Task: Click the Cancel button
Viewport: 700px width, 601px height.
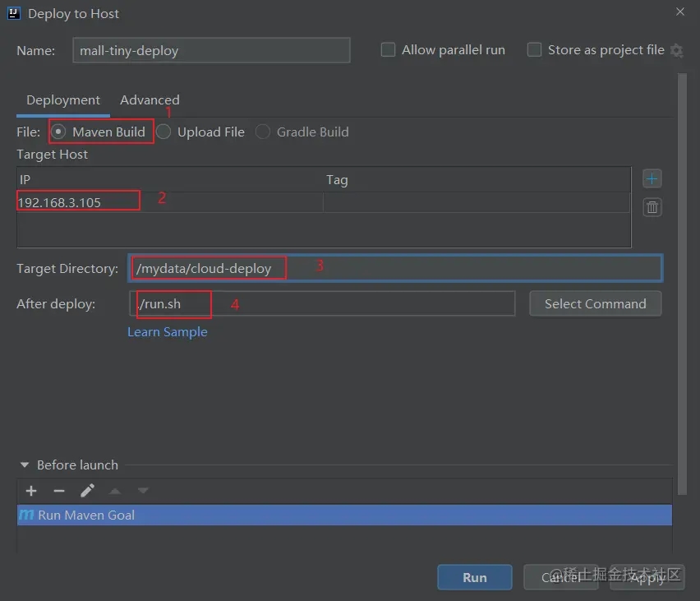Action: [560, 577]
